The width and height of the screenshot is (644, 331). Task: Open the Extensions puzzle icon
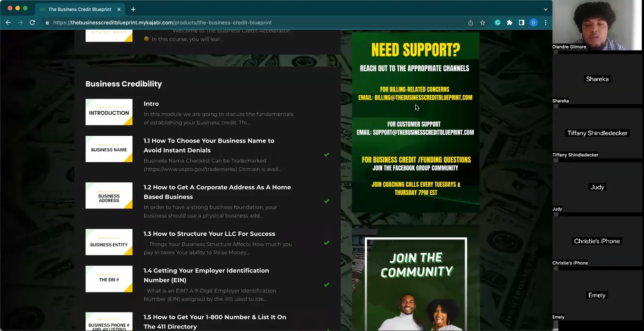coord(510,23)
